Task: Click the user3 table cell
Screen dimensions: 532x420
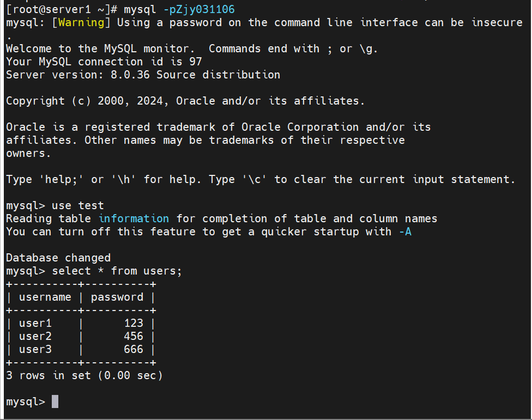Action: [x=35, y=350]
